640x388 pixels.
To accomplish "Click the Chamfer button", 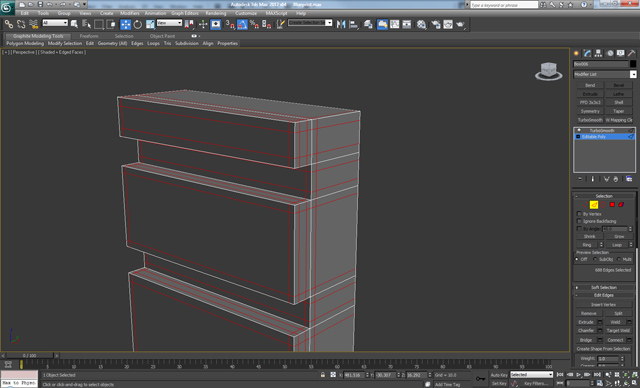I will tap(586, 330).
